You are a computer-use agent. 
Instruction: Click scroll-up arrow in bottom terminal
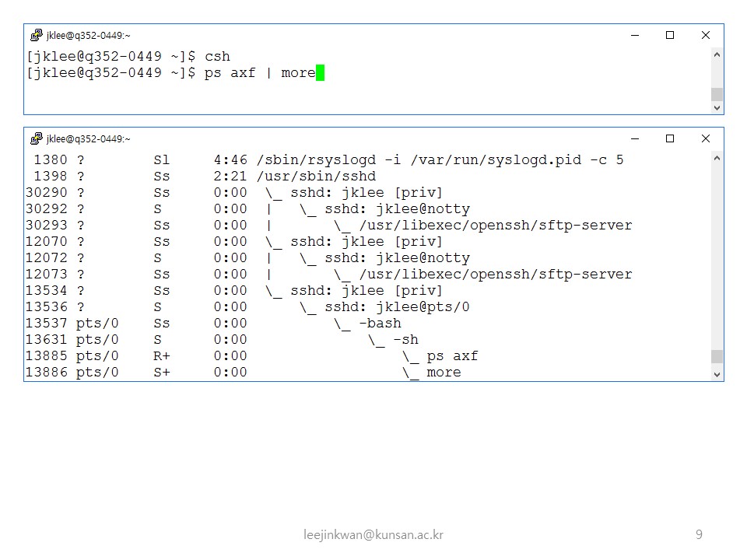point(717,158)
